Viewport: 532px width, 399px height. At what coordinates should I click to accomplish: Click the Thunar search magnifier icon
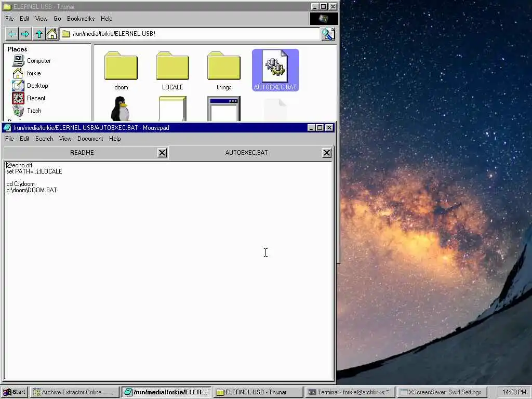pyautogui.click(x=328, y=34)
